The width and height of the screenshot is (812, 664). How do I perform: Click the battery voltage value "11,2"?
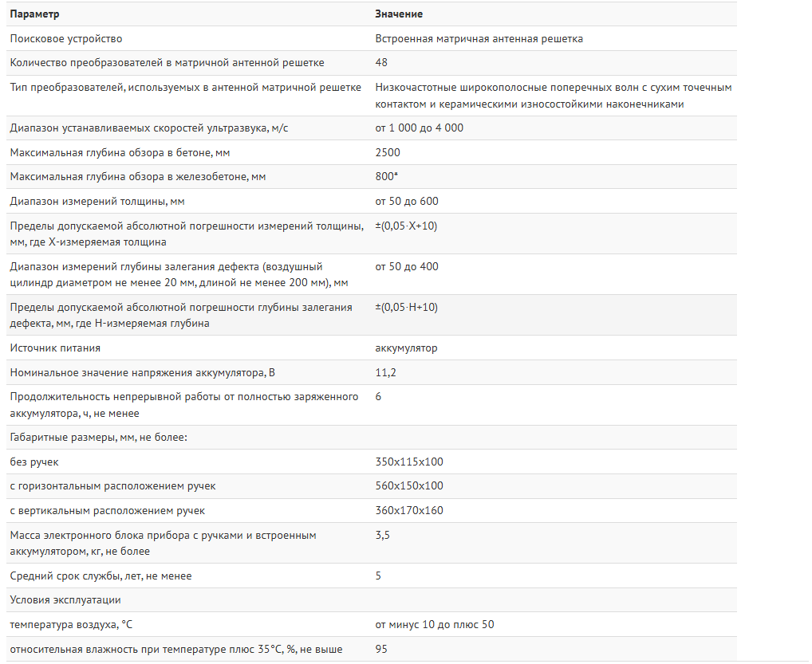[385, 372]
